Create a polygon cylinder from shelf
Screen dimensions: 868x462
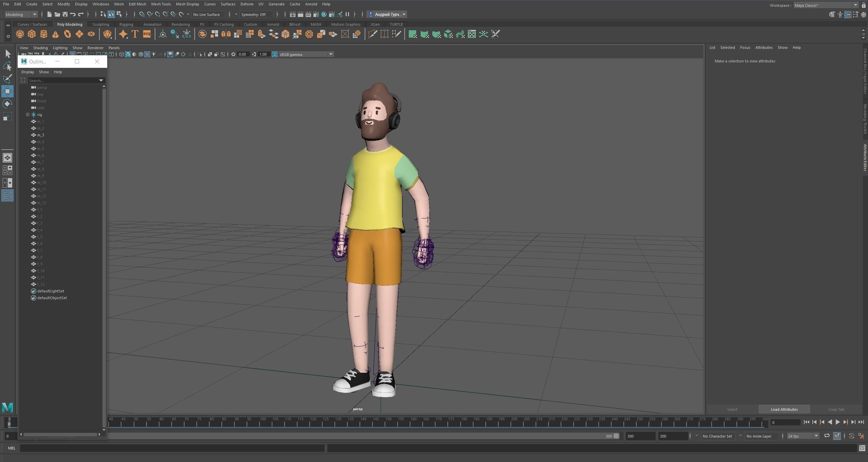[x=44, y=34]
